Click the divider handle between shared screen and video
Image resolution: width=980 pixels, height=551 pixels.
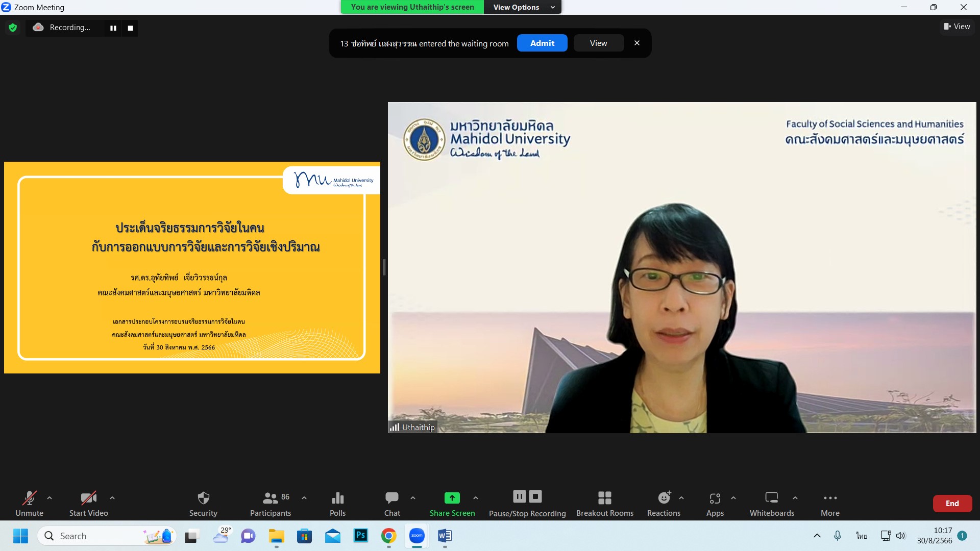point(384,267)
